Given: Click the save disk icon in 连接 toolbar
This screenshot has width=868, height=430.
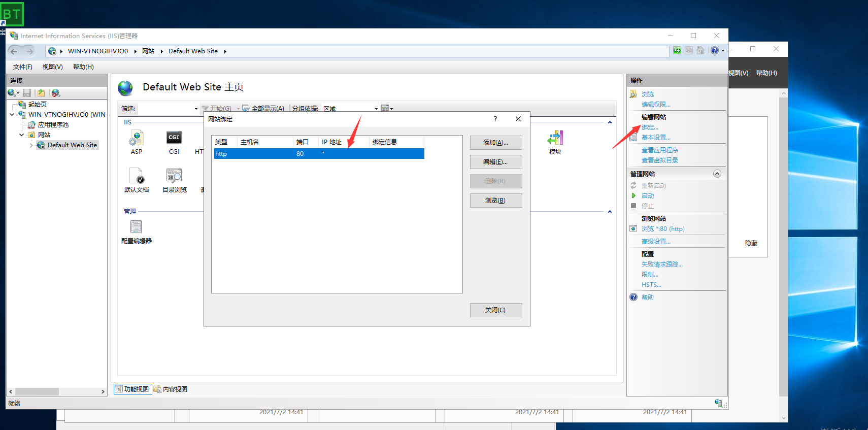Looking at the screenshot, I should point(27,93).
